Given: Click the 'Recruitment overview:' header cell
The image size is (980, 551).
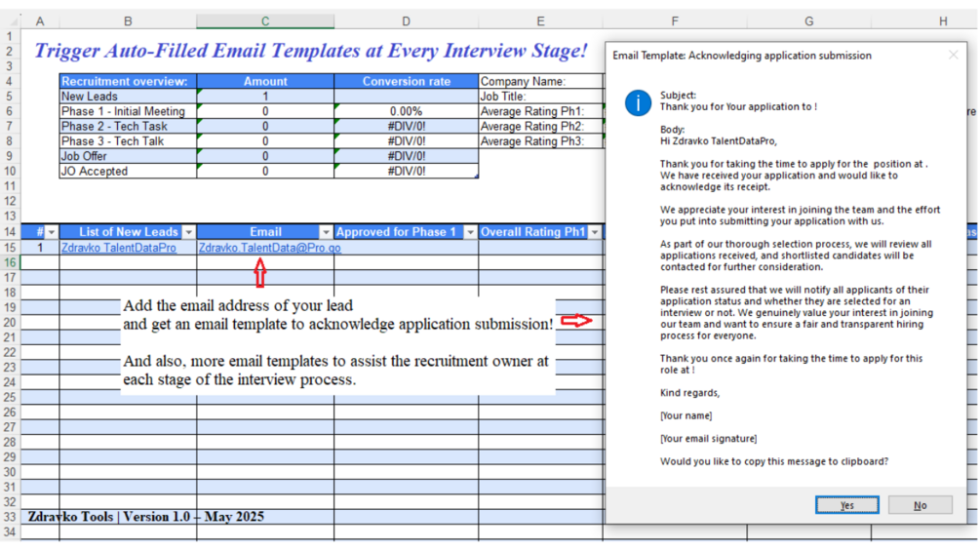Looking at the screenshot, I should [128, 81].
